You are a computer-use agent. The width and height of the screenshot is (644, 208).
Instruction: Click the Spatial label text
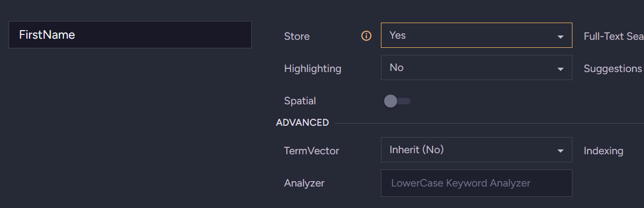(300, 101)
